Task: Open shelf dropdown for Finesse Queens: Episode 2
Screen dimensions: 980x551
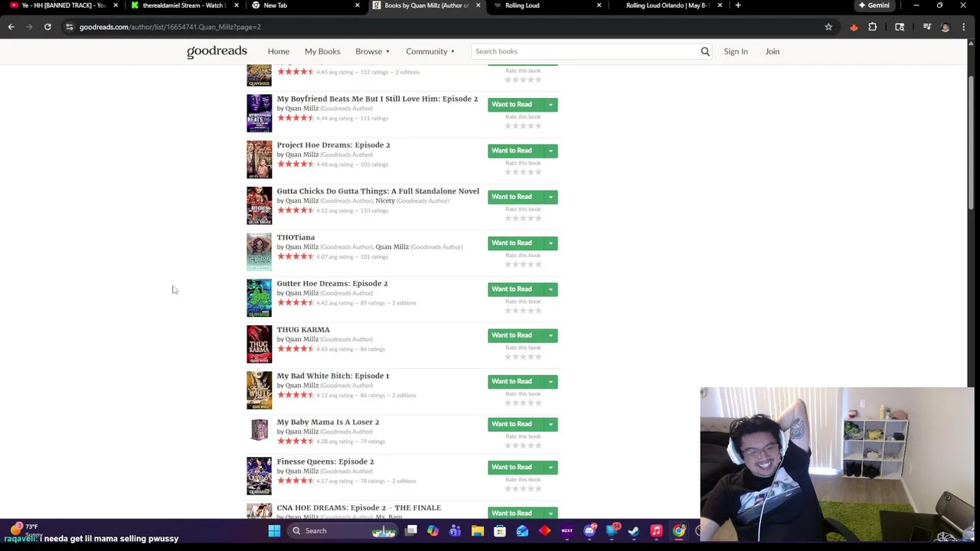Action: pyautogui.click(x=550, y=467)
